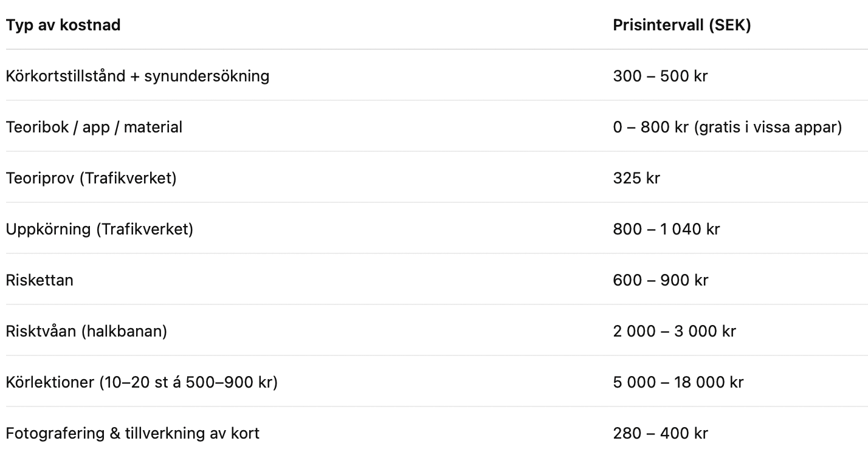This screenshot has width=868, height=452.
Task: Click the 'Uppkörning (Trafikverket)' row label
Action: click(x=100, y=229)
